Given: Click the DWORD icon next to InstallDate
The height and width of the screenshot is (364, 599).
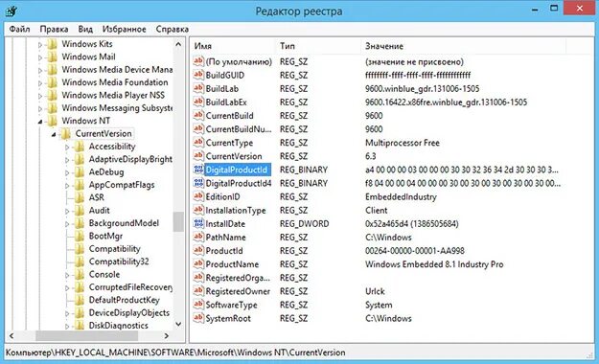Looking at the screenshot, I should point(198,223).
